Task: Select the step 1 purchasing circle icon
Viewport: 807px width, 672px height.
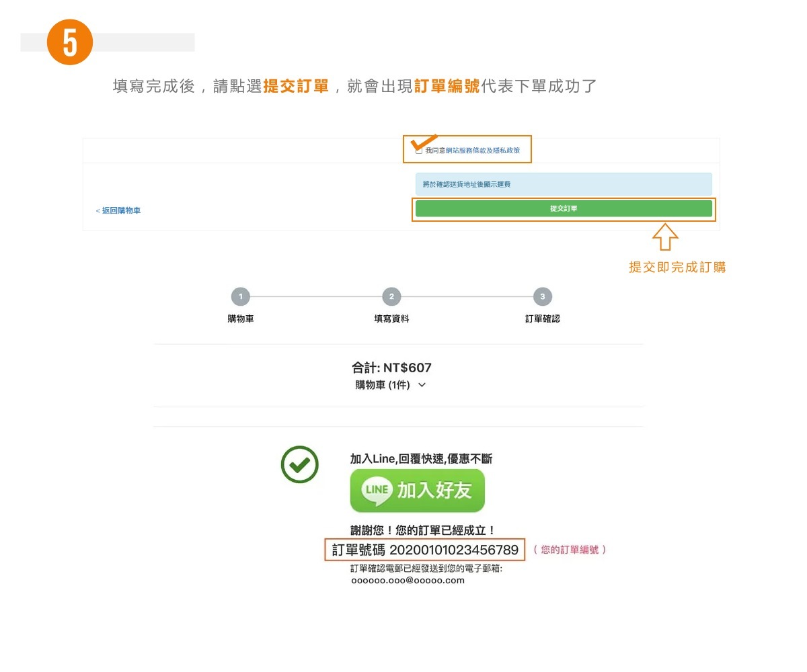Action: click(240, 296)
